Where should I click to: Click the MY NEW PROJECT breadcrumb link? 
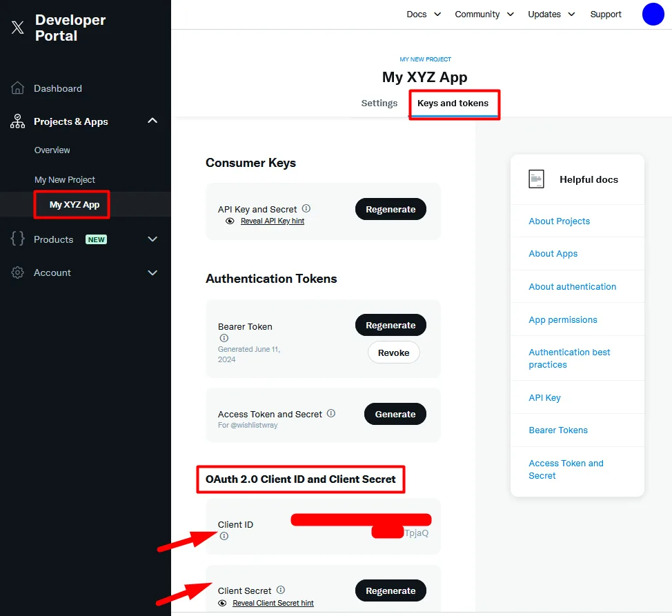point(425,59)
